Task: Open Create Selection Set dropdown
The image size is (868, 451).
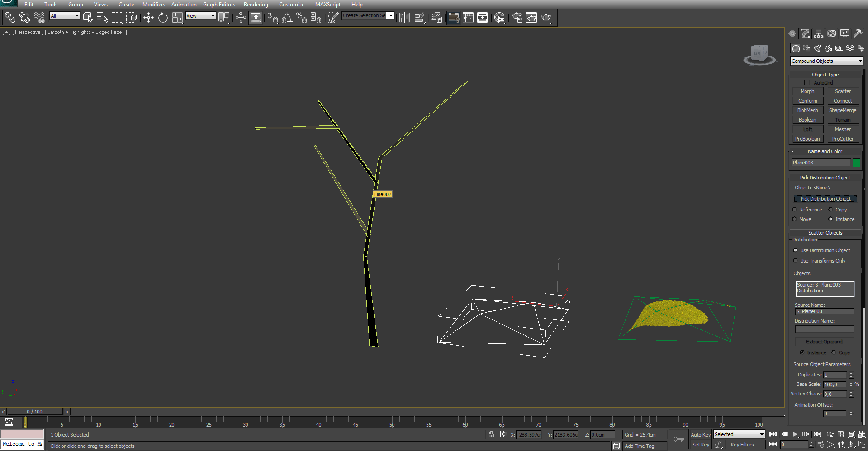Action: pos(368,15)
